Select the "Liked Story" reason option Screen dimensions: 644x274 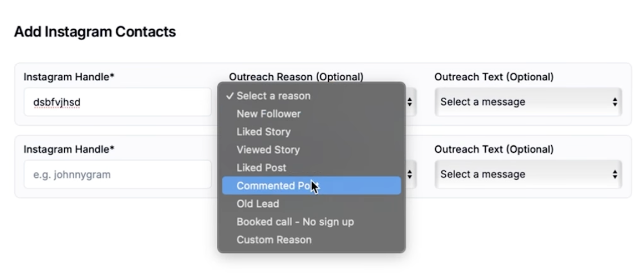coord(263,132)
